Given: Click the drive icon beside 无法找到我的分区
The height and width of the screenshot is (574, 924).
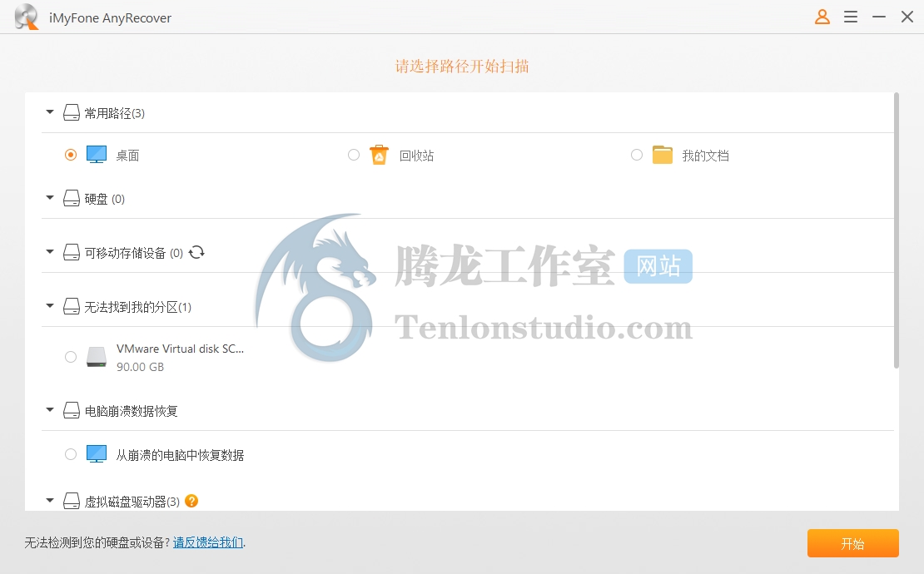Looking at the screenshot, I should pyautogui.click(x=72, y=307).
